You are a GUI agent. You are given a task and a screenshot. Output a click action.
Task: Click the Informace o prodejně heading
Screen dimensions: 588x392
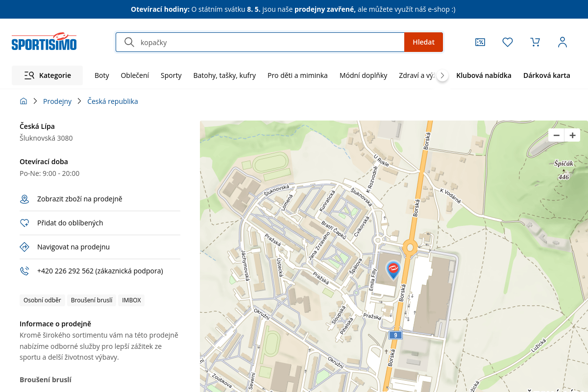point(55,324)
